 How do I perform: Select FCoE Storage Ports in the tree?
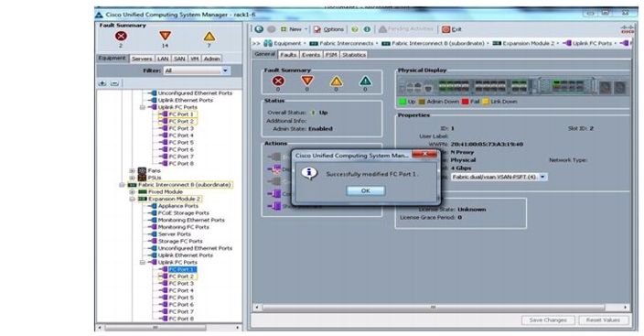point(183,213)
